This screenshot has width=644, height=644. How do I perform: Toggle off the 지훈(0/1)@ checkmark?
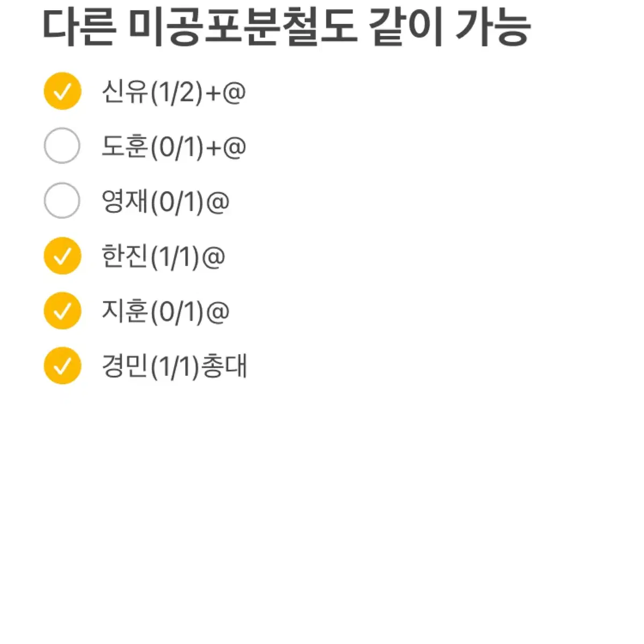point(62,311)
